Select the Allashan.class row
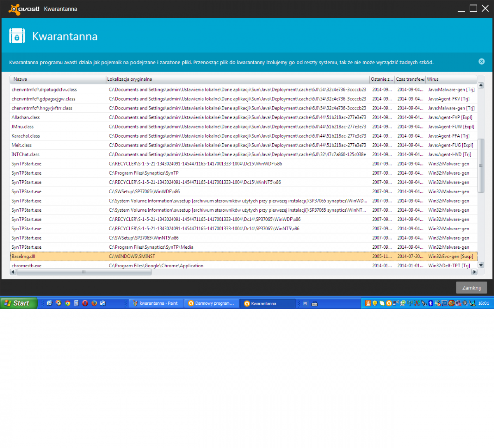 pos(244,117)
